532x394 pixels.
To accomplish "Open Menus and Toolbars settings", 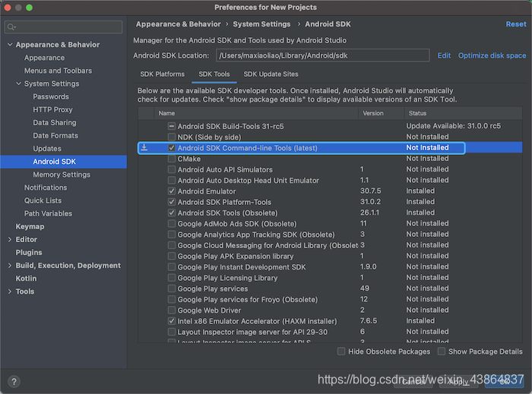I will [58, 71].
